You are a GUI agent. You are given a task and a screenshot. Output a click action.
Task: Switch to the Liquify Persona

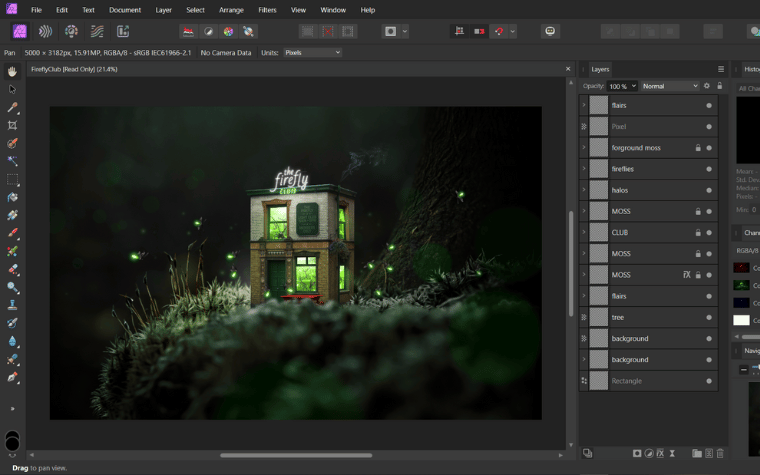[x=45, y=32]
